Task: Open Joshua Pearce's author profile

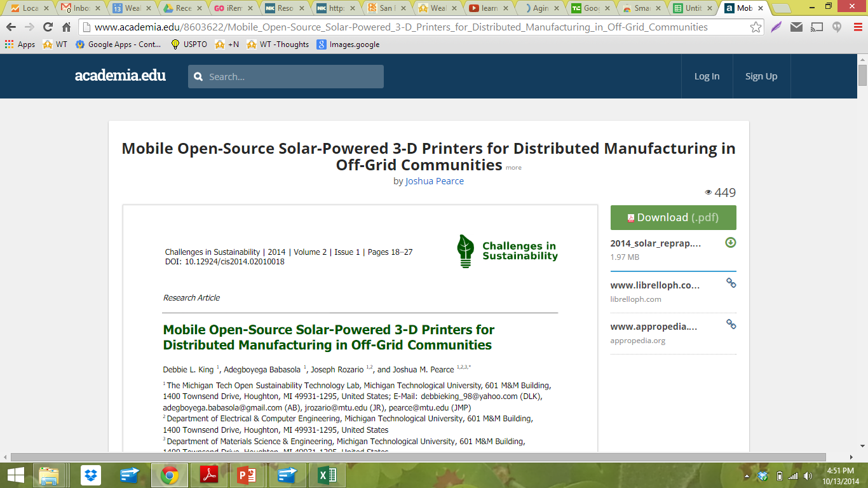Action: (x=435, y=181)
